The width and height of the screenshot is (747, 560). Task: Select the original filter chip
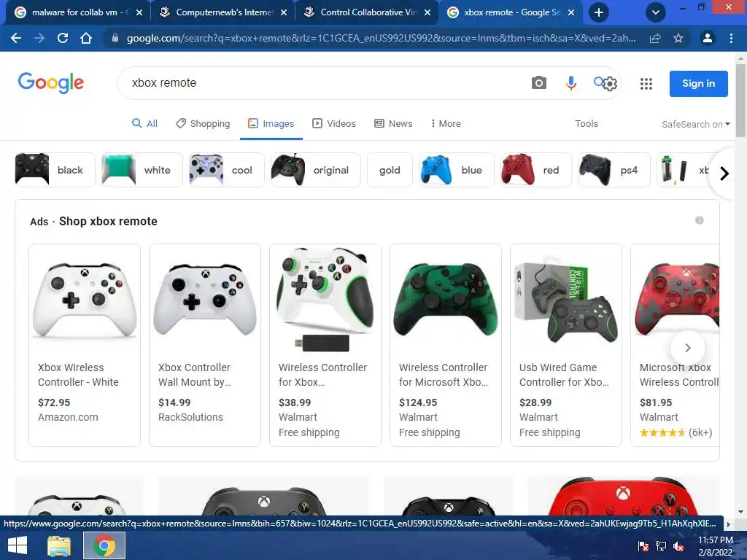pos(316,170)
